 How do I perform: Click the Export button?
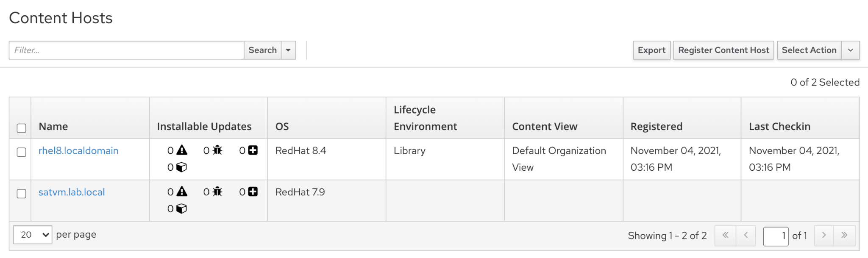pyautogui.click(x=651, y=50)
